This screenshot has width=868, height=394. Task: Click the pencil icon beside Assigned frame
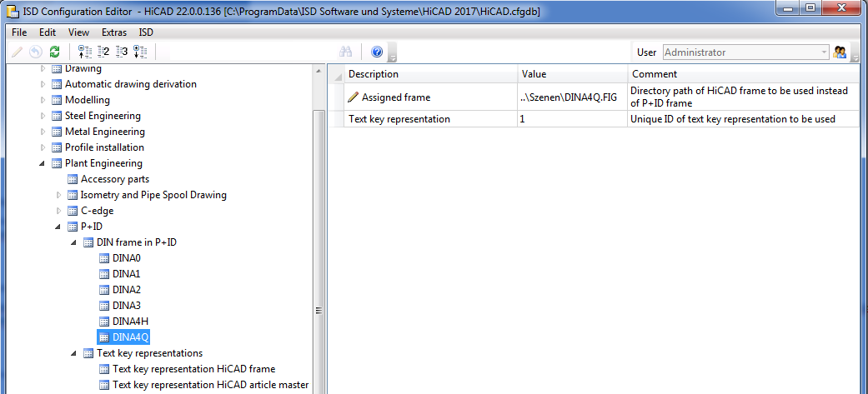(354, 97)
